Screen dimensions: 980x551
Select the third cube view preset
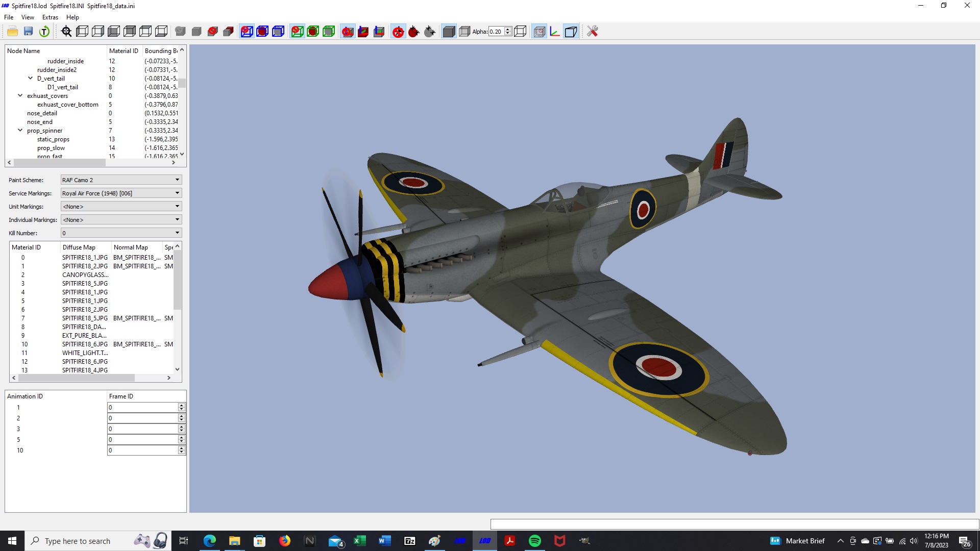coord(114,32)
